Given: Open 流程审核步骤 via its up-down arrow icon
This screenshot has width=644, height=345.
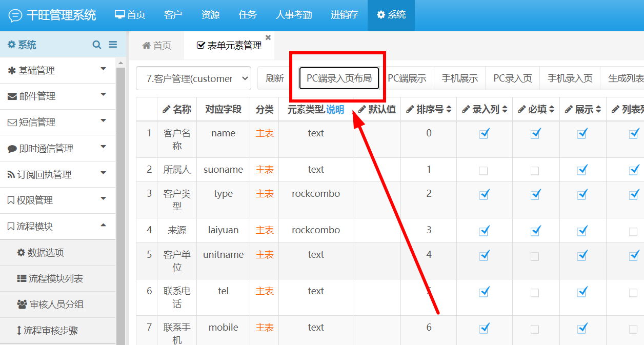Looking at the screenshot, I should [x=19, y=330].
